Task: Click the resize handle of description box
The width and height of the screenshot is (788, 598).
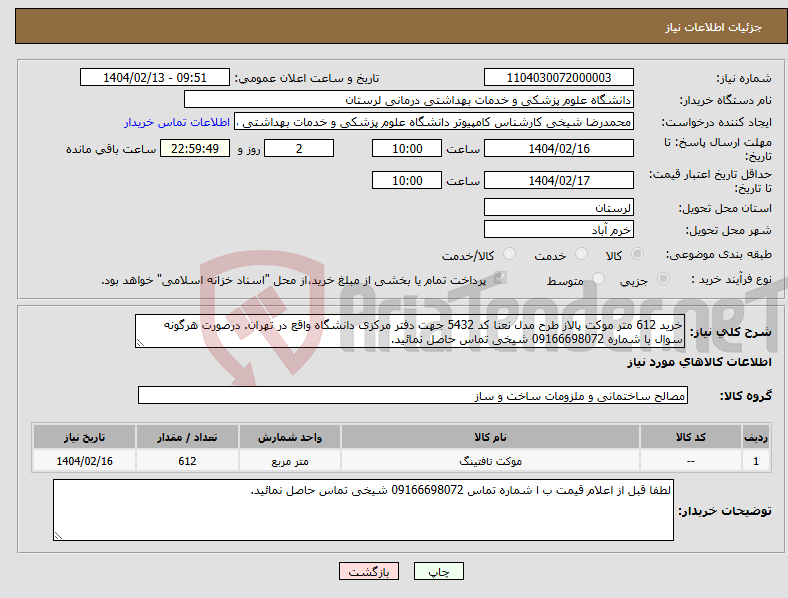Action: [140, 343]
